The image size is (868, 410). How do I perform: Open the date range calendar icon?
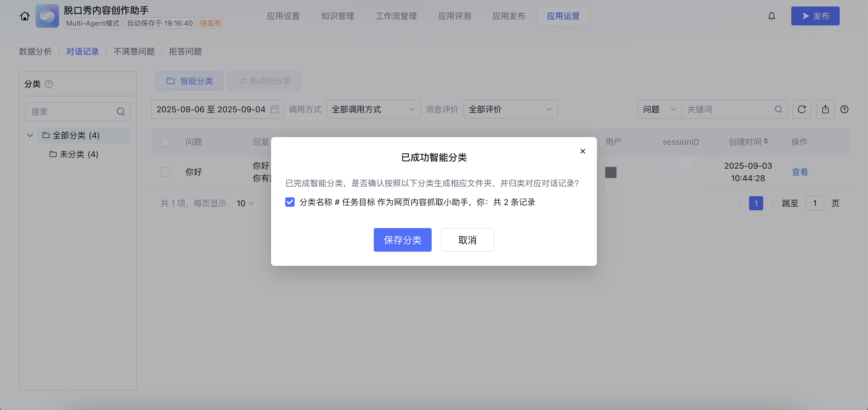point(274,109)
